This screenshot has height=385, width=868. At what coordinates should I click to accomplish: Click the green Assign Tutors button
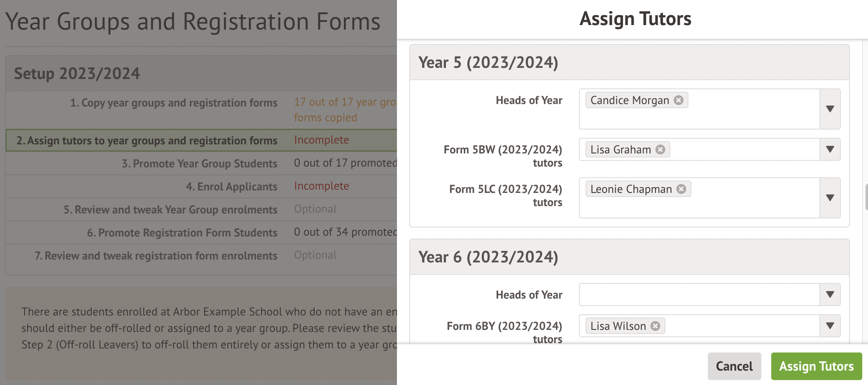pos(816,366)
